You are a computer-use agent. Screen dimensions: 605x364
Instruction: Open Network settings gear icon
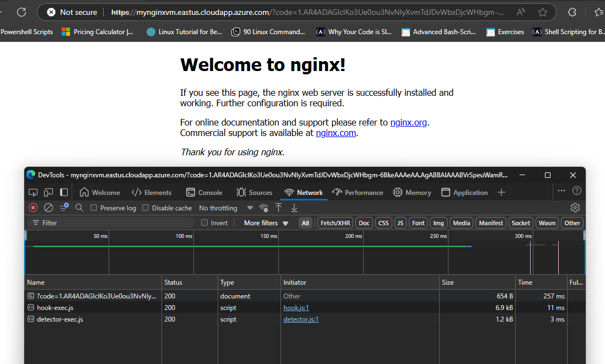pyautogui.click(x=575, y=208)
